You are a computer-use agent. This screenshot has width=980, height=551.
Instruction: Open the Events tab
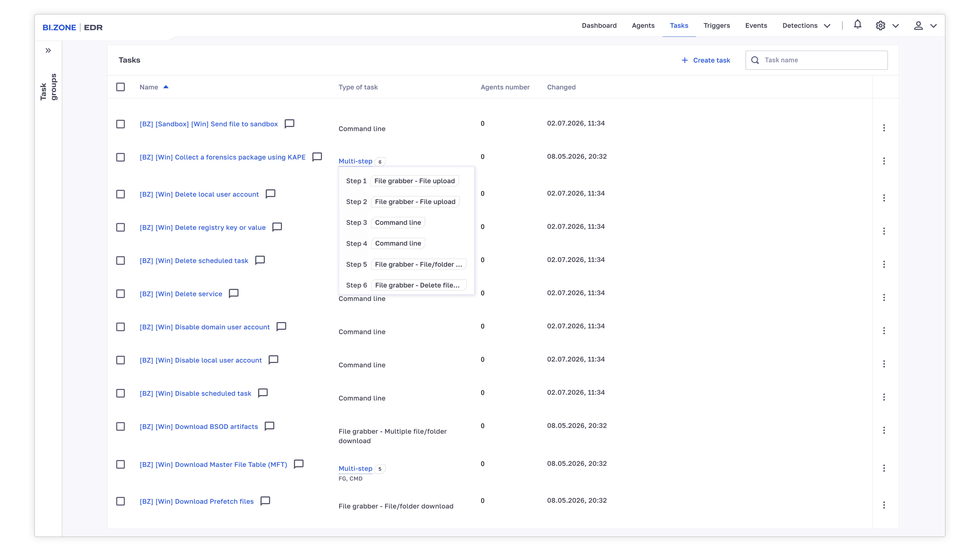point(756,26)
